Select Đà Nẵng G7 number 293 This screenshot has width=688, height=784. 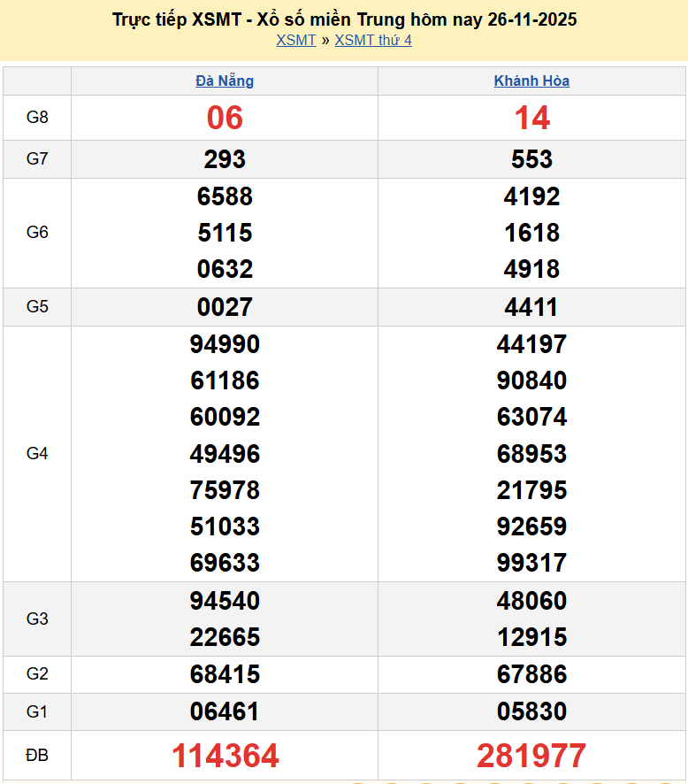coord(225,159)
